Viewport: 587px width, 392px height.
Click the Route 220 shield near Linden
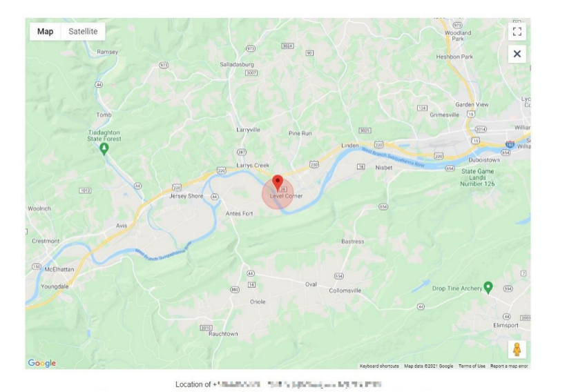coord(379,144)
